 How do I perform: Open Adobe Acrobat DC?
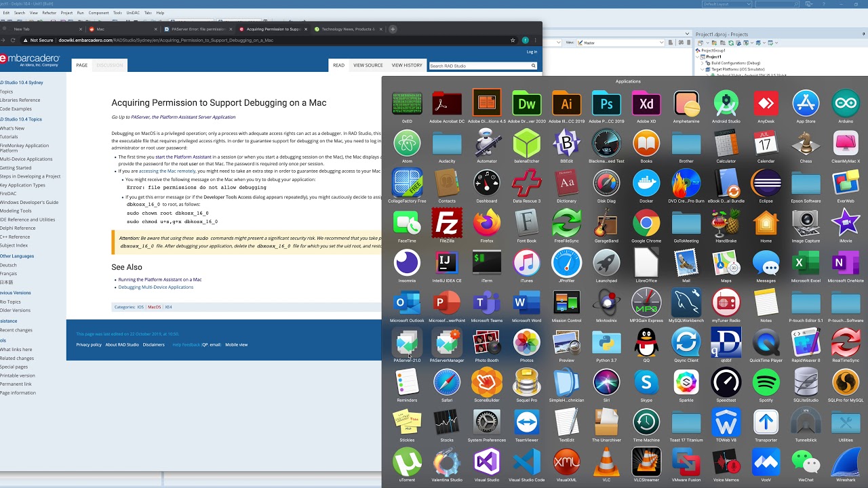pos(447,104)
